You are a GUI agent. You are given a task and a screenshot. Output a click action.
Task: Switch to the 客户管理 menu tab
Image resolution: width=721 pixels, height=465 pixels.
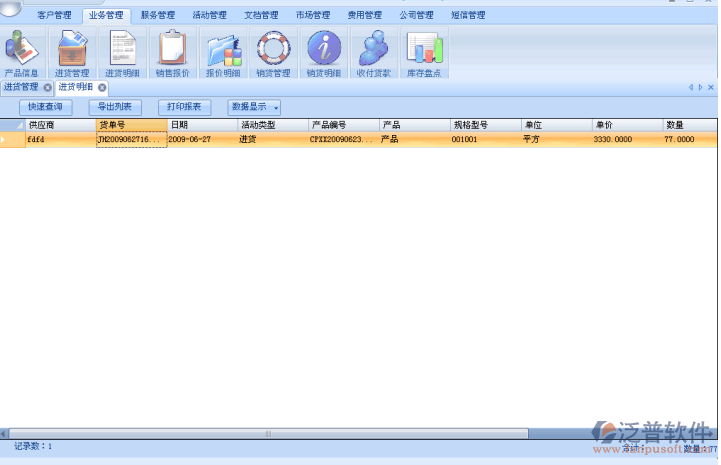pos(54,16)
